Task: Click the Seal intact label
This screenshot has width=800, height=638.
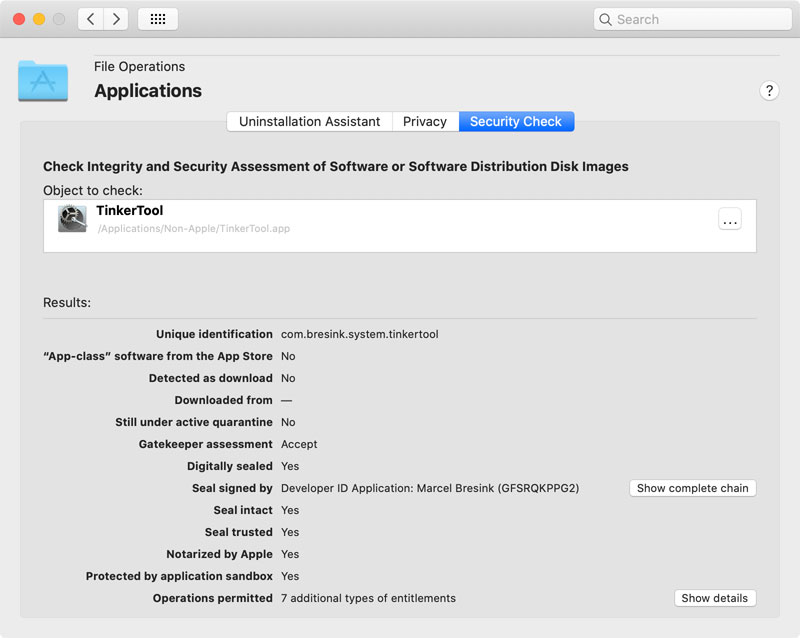Action: pos(243,510)
